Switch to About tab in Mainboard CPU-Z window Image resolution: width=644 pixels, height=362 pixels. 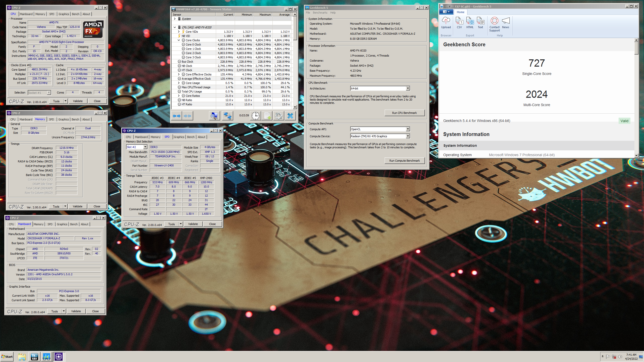pyautogui.click(x=85, y=224)
